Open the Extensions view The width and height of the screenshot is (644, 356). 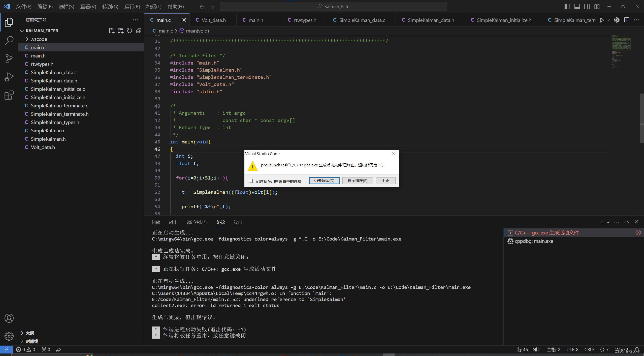pos(9,95)
